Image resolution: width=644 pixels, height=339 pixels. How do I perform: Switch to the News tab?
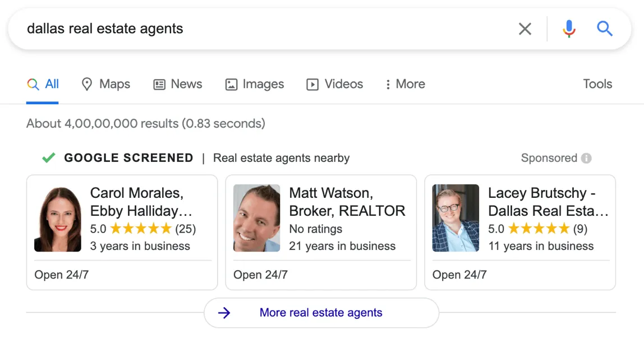pos(177,84)
